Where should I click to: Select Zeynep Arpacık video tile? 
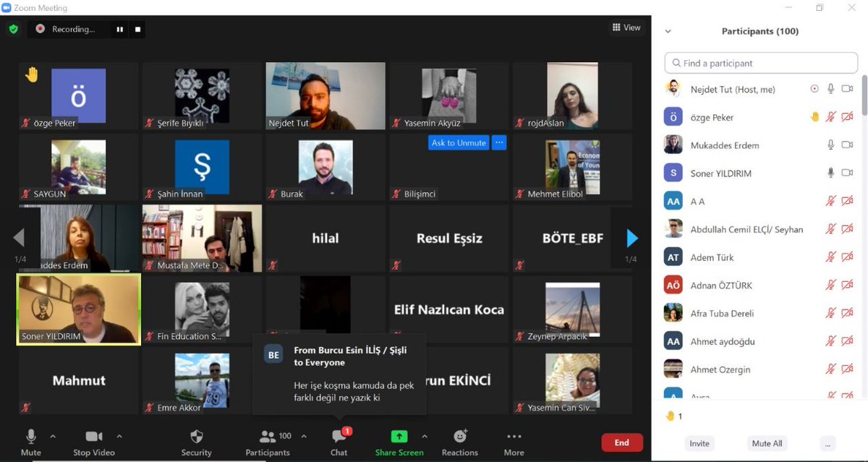[573, 309]
